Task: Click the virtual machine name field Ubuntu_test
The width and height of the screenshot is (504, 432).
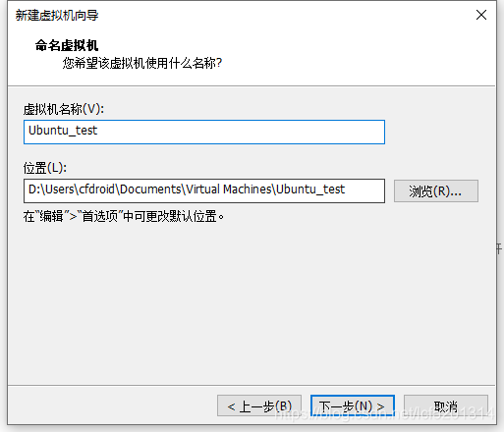Action: 204,132
